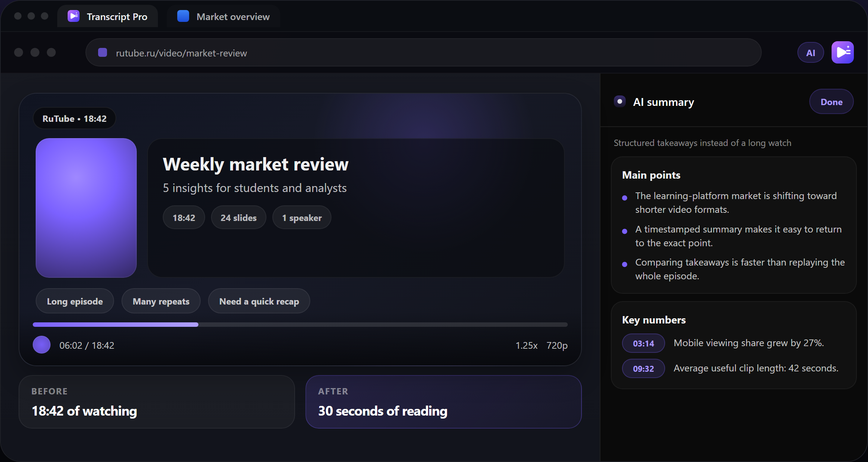Screen dimensions: 868x462
Task: Click the blue Market overview tab icon
Action: (x=183, y=16)
